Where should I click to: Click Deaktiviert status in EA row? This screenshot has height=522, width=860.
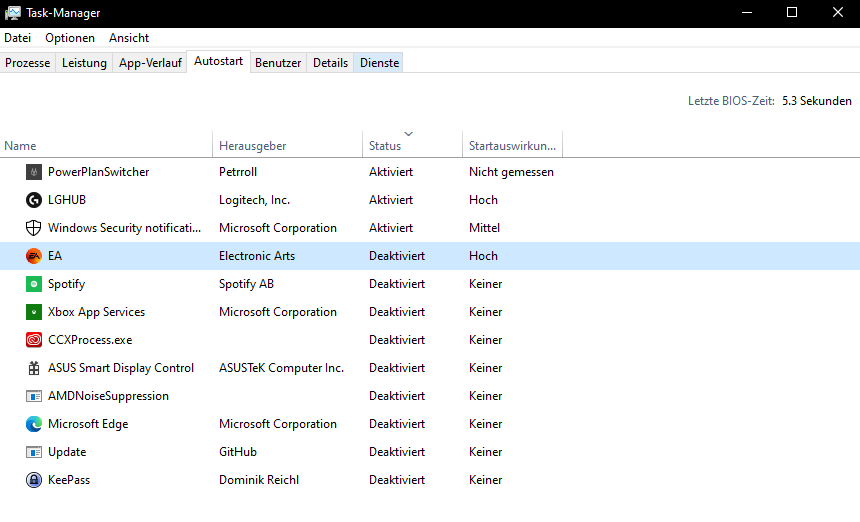(397, 256)
